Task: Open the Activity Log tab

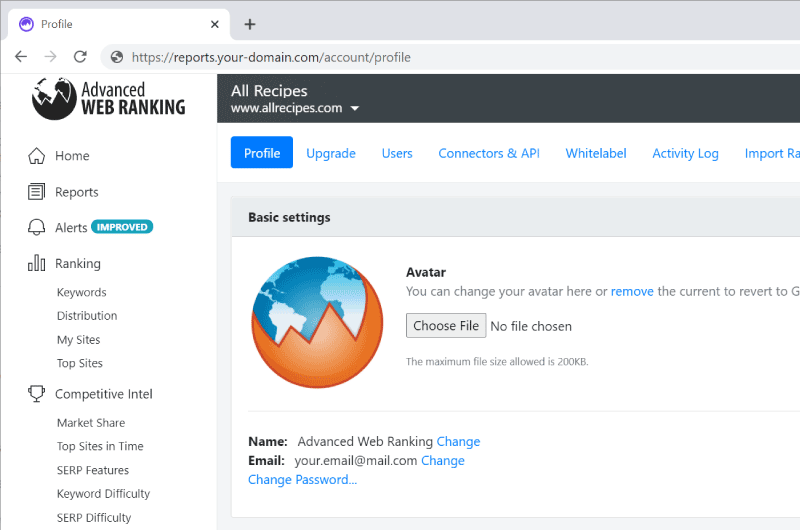Action: point(685,154)
